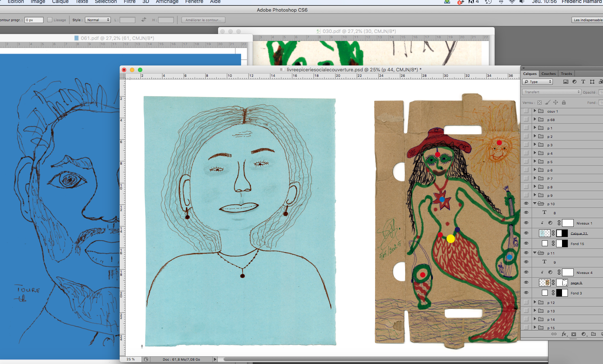Click the swap width and height icon
Image resolution: width=603 pixels, height=364 pixels.
coord(144,20)
